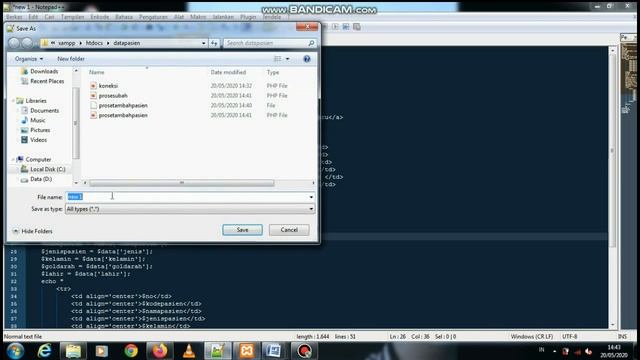
Task: Click the Save button
Action: click(242, 230)
